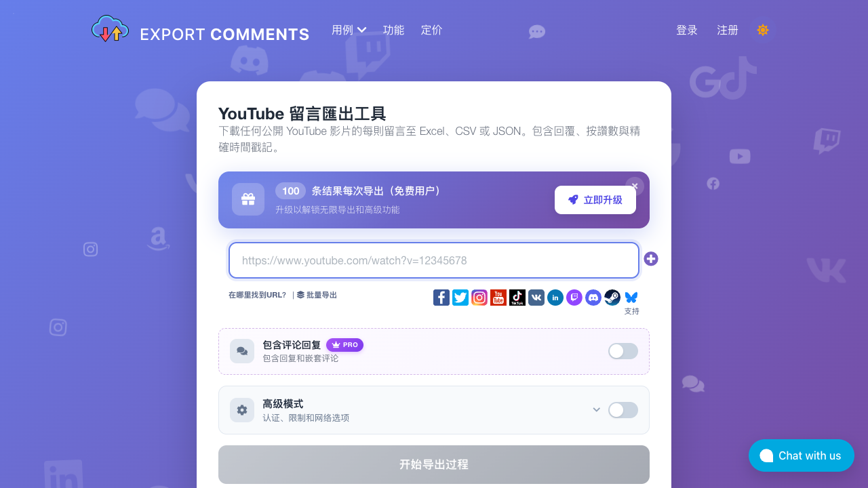Screen dimensions: 868x488
Task: Click the 100 results count badge
Action: click(x=291, y=191)
